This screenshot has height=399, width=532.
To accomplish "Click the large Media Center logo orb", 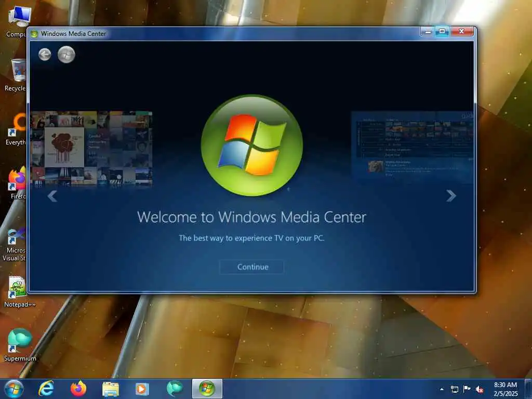I will [252, 145].
